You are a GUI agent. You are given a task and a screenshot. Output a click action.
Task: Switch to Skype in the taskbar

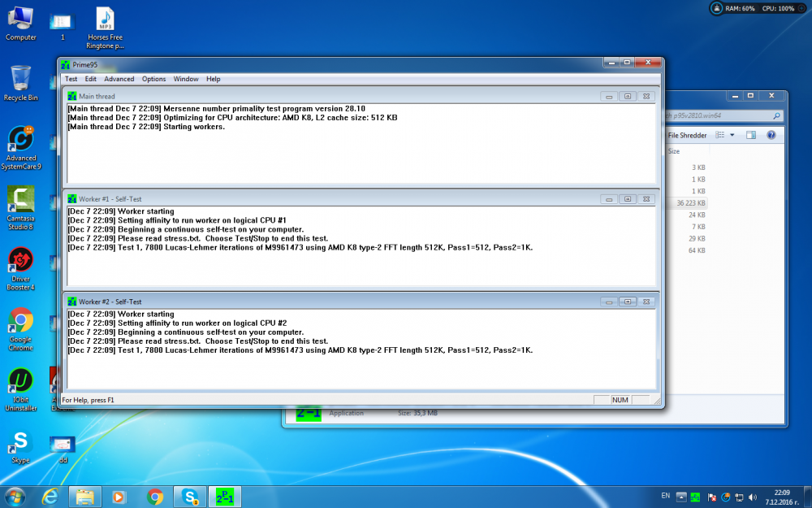tap(189, 497)
